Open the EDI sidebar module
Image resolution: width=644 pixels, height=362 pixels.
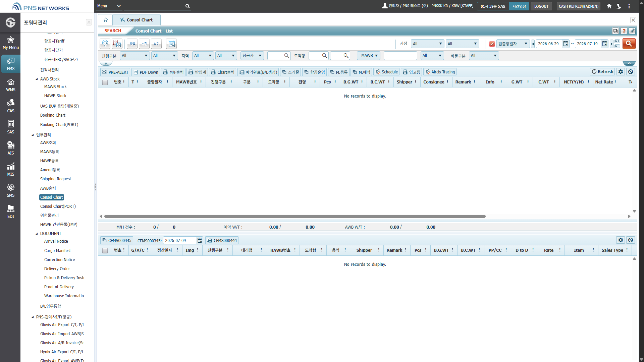tap(10, 212)
